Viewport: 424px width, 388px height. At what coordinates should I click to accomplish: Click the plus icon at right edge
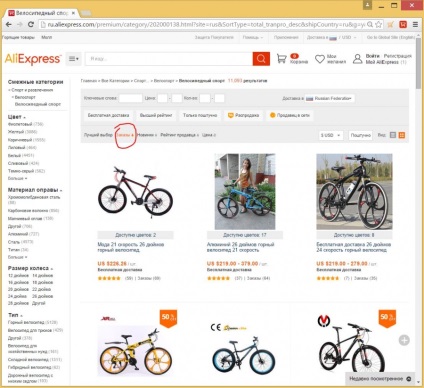pos(404,340)
